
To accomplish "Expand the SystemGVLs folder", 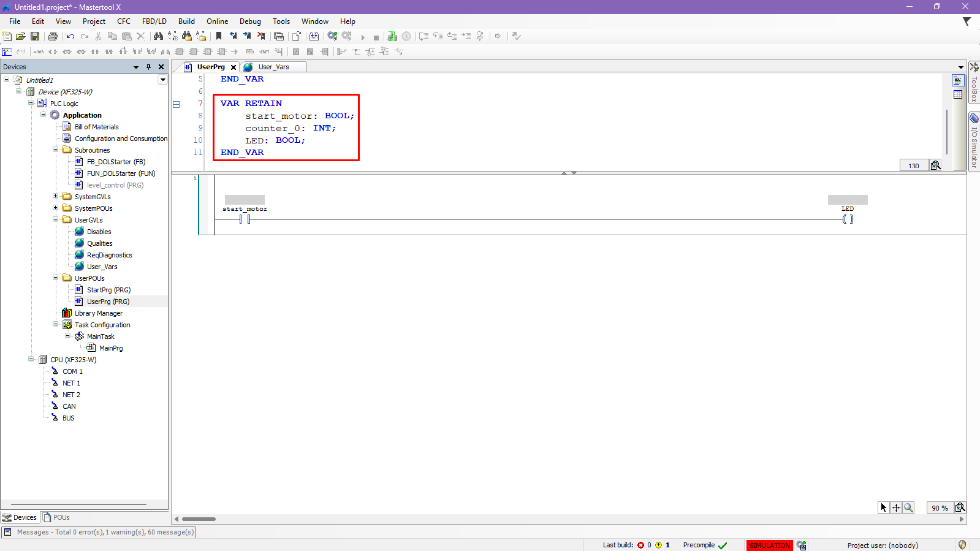I will 56,197.
